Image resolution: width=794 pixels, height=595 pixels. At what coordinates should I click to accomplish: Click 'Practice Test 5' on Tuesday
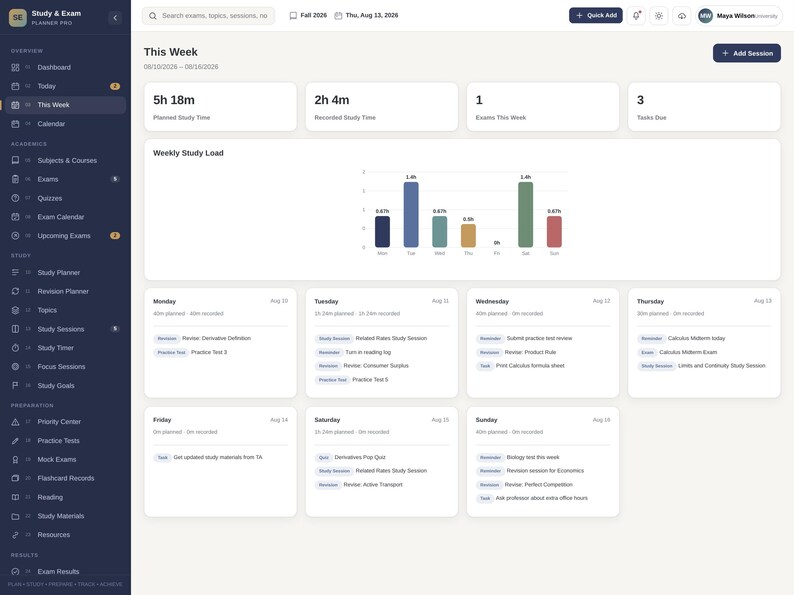point(370,379)
